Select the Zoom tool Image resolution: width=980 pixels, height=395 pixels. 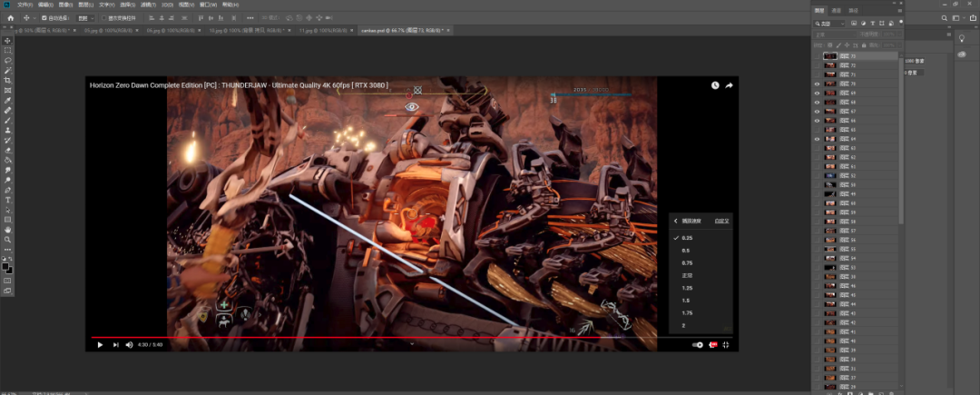point(7,240)
